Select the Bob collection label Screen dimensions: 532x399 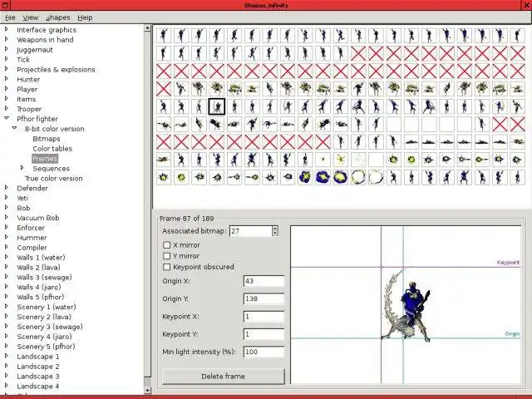[23, 208]
